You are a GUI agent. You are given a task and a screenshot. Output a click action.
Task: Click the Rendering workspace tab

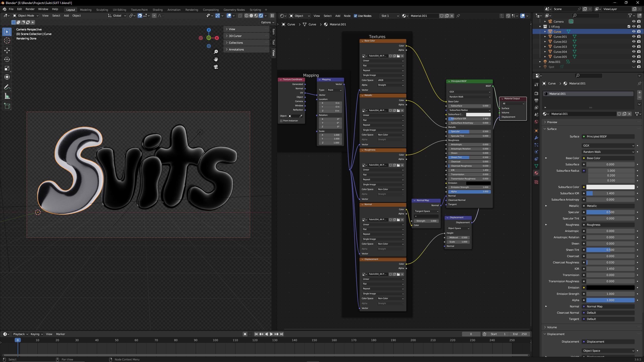tap(191, 9)
